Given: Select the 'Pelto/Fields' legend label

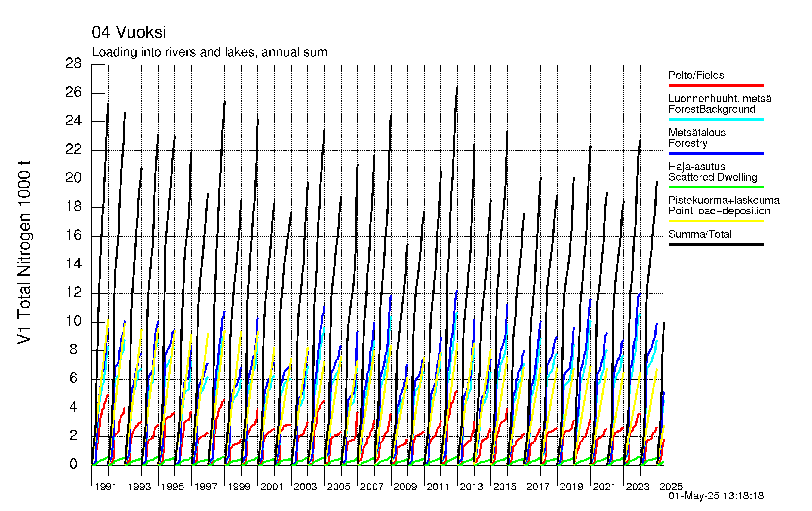Looking at the screenshot, I should coord(696,75).
